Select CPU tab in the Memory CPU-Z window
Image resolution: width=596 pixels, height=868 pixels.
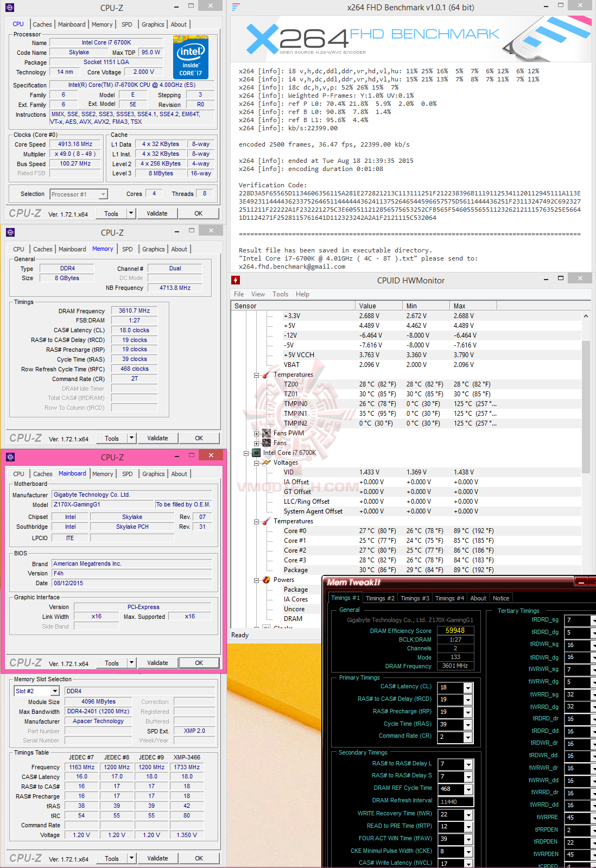click(19, 249)
